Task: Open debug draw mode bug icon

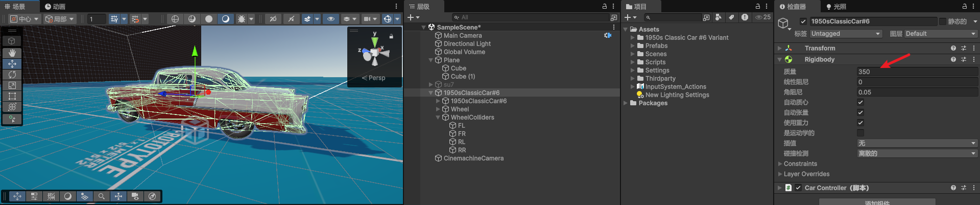Action: coord(242,19)
